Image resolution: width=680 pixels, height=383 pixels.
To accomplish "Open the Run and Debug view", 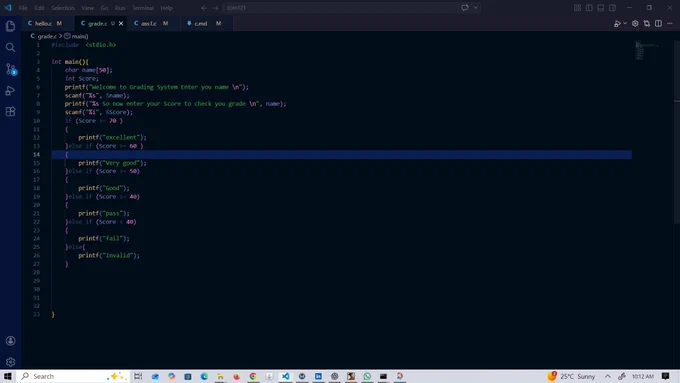I will [x=10, y=90].
